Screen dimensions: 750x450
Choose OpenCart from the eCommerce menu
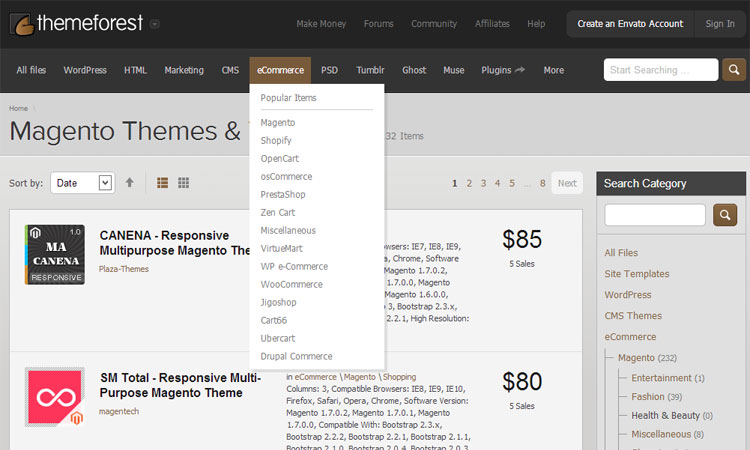tap(279, 159)
